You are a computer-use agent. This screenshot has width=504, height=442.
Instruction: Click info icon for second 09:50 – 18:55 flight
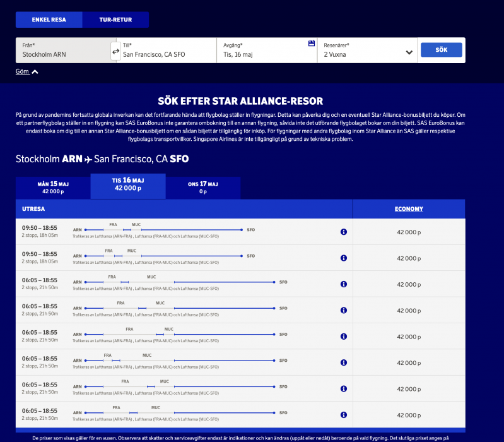[344, 258]
